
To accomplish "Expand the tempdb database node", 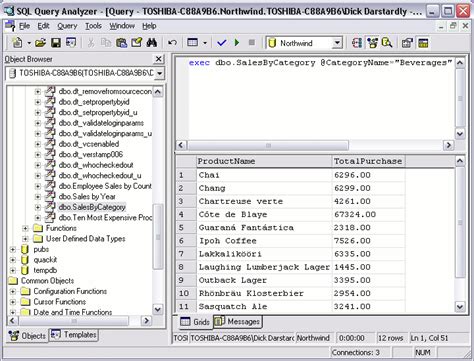I will pyautogui.click(x=13, y=270).
